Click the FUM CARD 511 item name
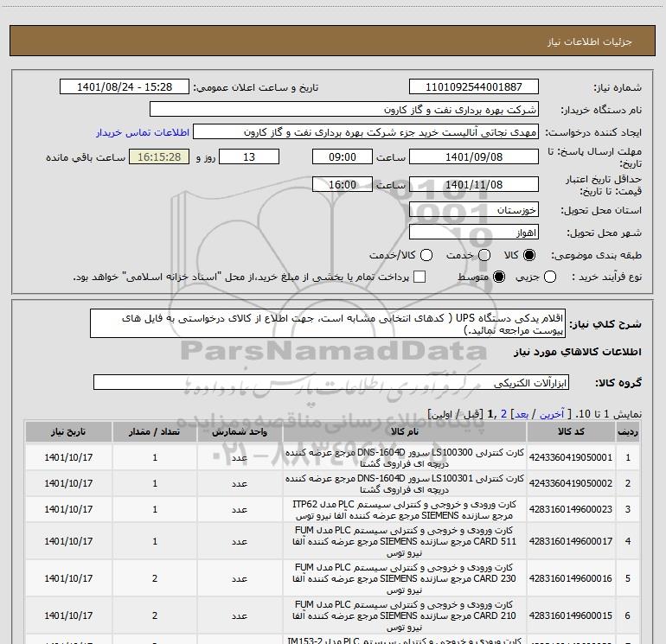The height and width of the screenshot is (644, 666). (x=405, y=541)
